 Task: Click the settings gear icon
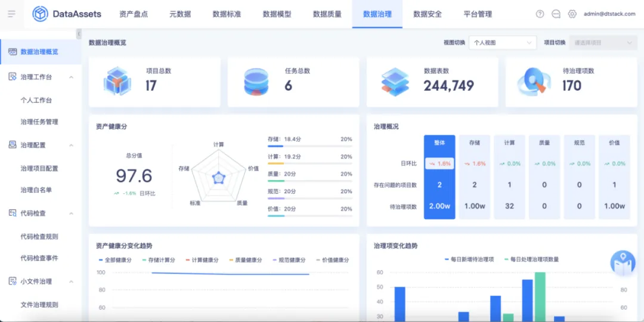[x=572, y=14]
